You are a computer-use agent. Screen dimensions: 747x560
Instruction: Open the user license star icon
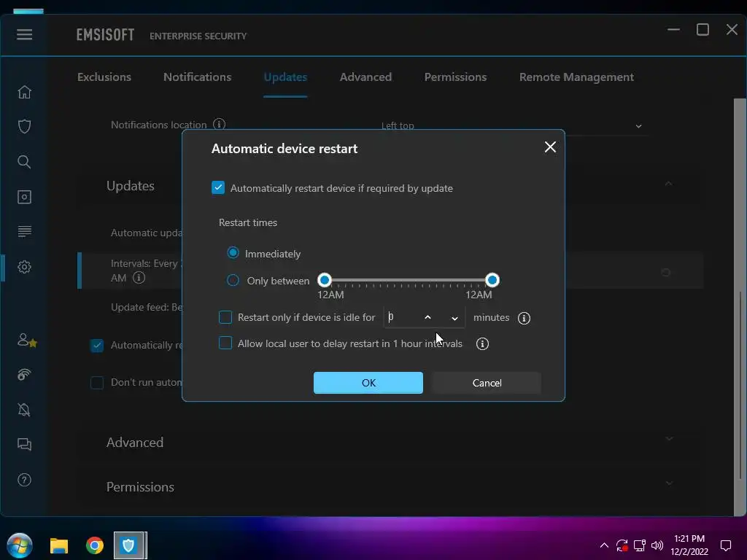point(27,340)
